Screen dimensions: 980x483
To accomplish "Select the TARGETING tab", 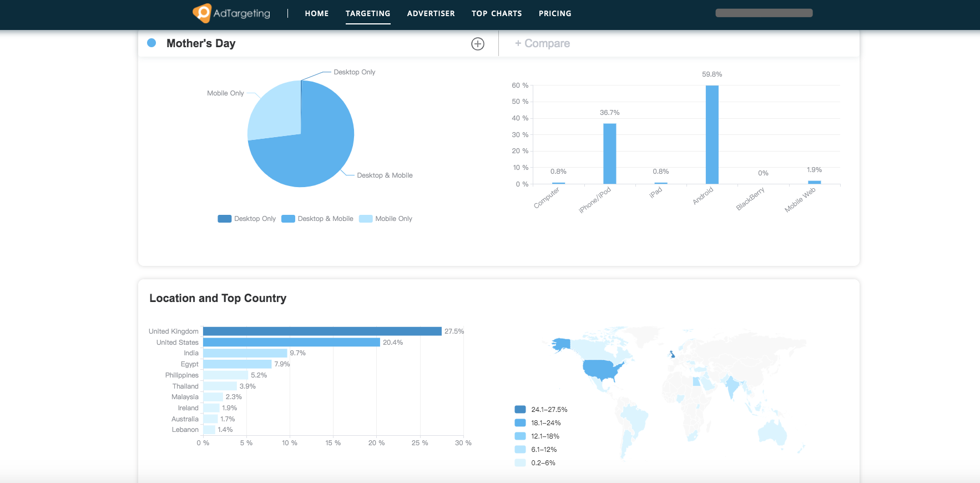I will tap(368, 13).
